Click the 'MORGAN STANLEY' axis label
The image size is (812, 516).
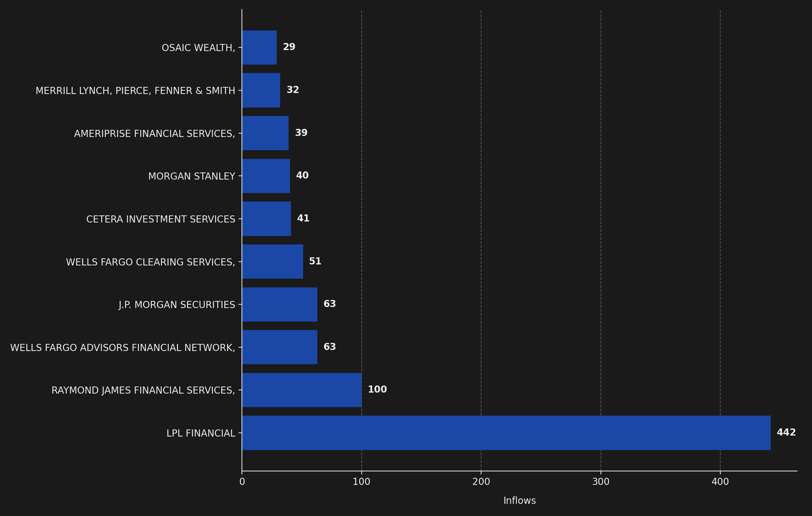pyautogui.click(x=191, y=176)
